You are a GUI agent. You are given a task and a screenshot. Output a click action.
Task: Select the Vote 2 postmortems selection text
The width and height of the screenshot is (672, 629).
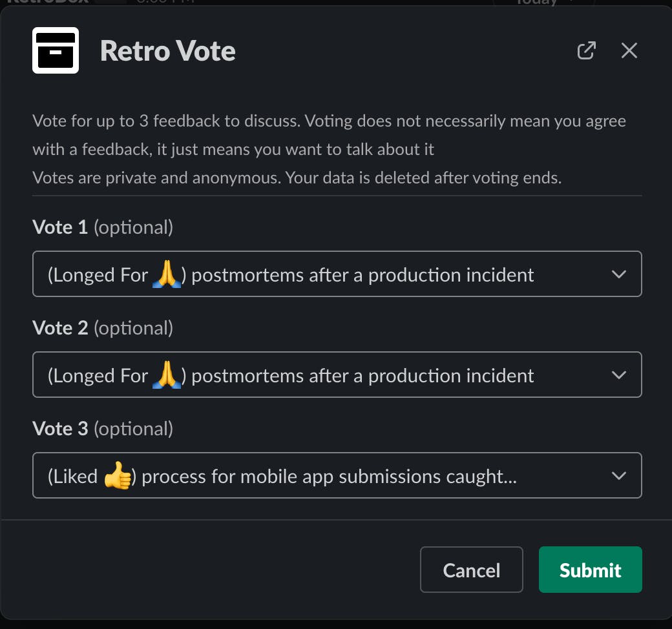362,376
